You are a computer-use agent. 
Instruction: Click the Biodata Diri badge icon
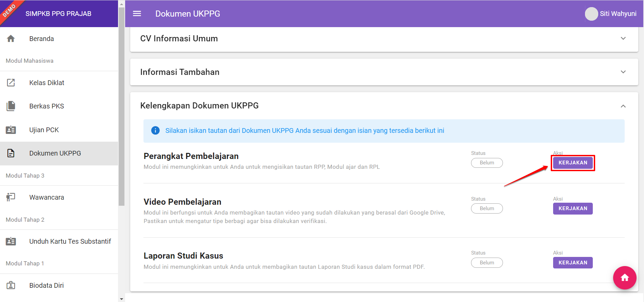[x=11, y=285]
